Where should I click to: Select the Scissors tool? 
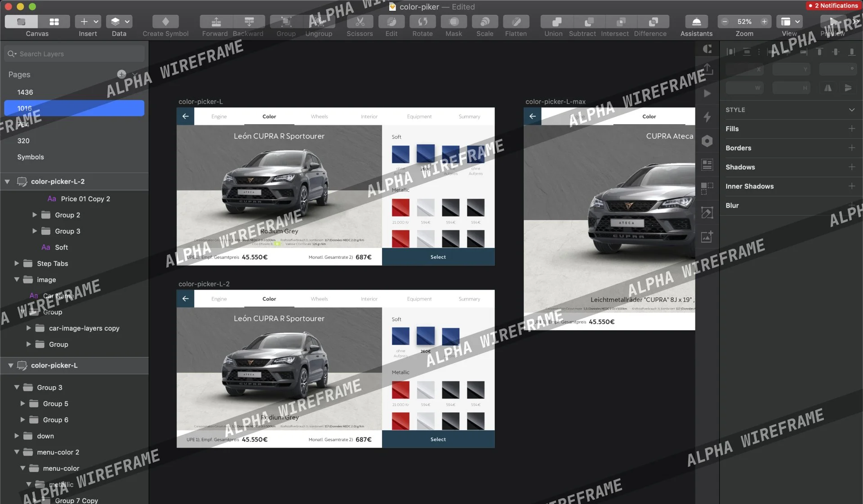(x=360, y=22)
